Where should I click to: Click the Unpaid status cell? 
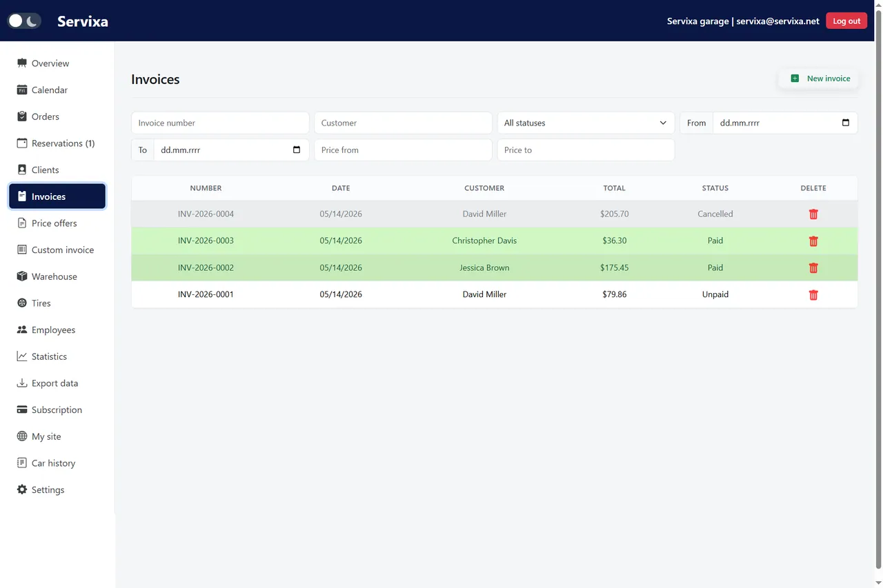coord(715,294)
